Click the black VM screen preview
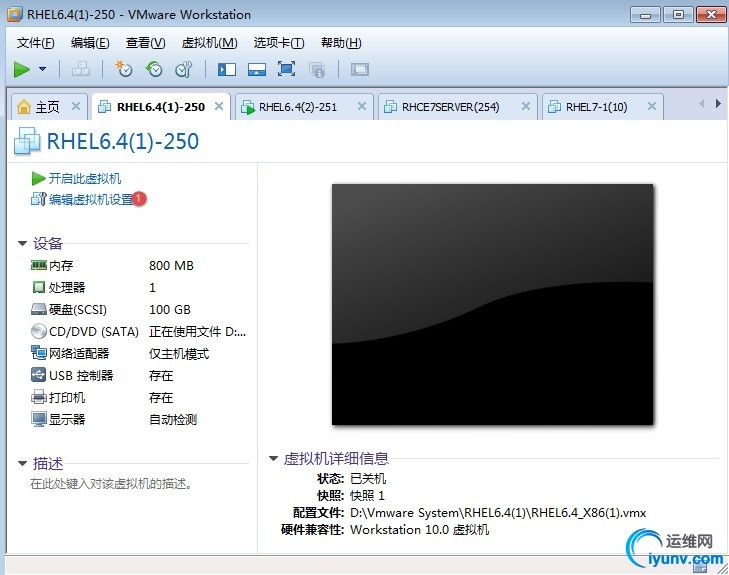729x575 pixels. 492,304
